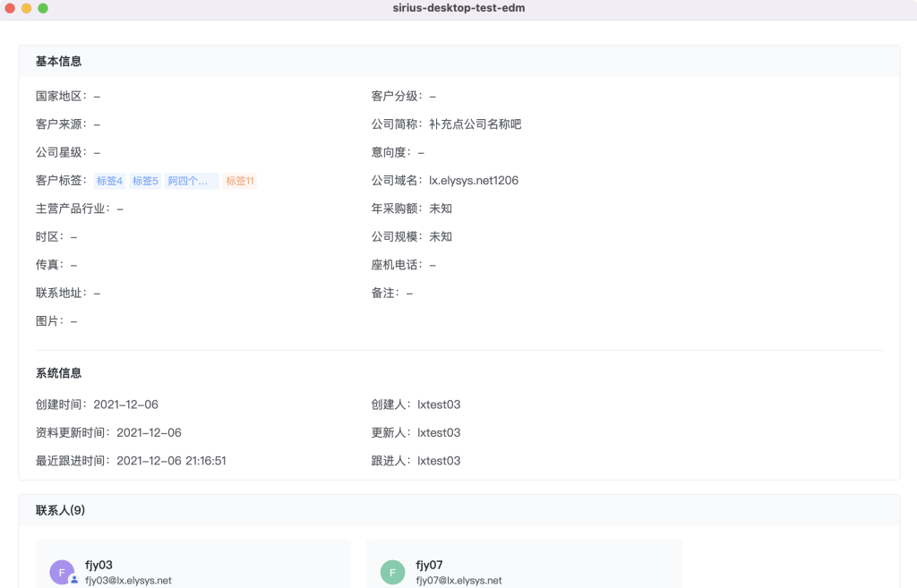The height and width of the screenshot is (588, 917).
Task: Click the company domain lx.elysys.net1206
Action: (474, 181)
